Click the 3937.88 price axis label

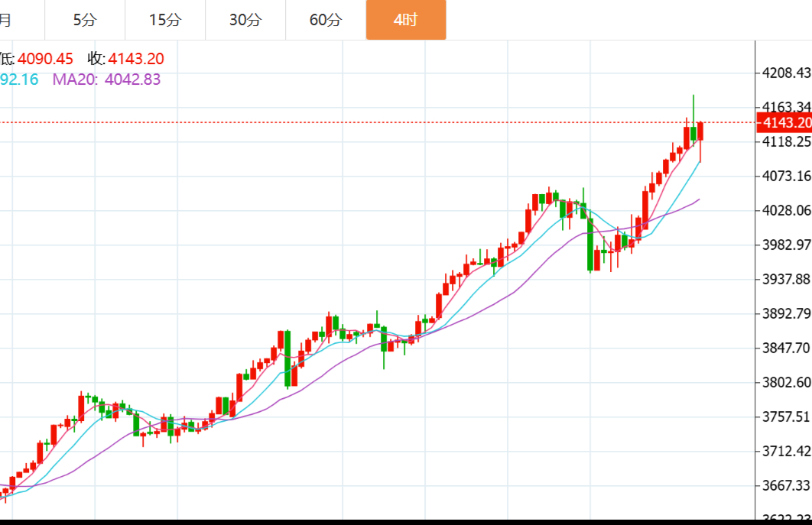click(786, 280)
